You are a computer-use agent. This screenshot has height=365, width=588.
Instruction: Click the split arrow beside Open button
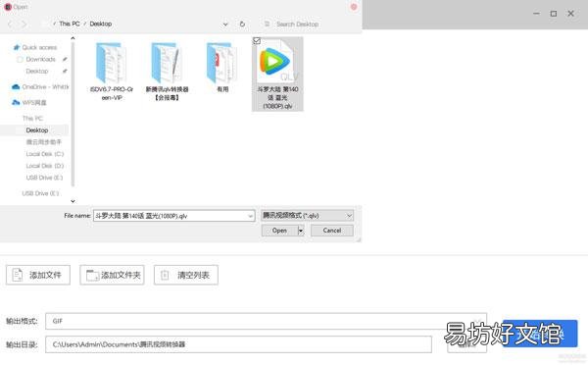coord(301,231)
